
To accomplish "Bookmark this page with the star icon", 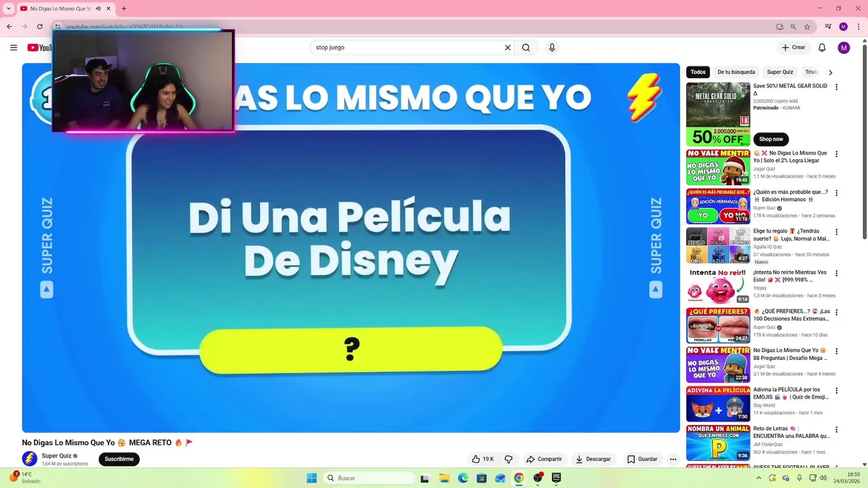I will (807, 26).
